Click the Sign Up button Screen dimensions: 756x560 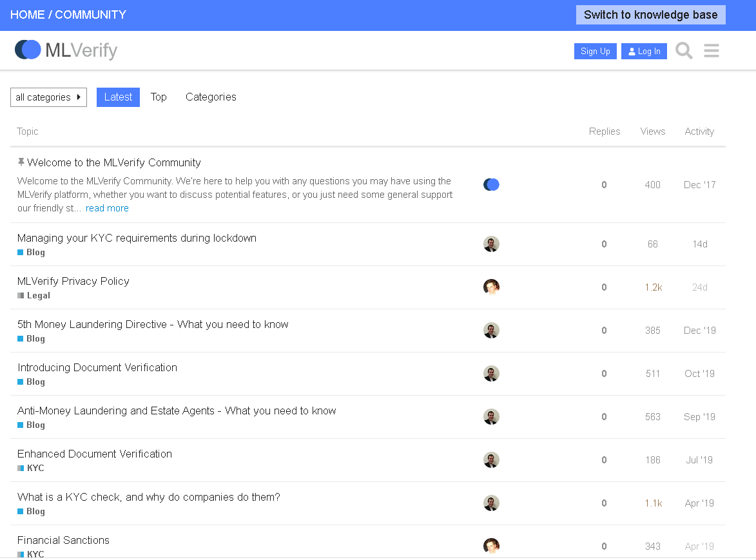(x=595, y=52)
